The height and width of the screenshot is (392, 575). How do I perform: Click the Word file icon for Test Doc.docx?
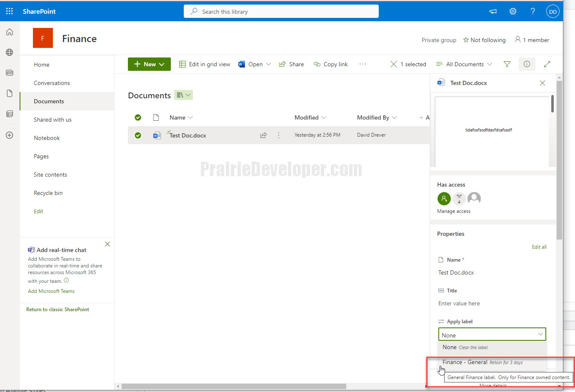click(x=157, y=135)
